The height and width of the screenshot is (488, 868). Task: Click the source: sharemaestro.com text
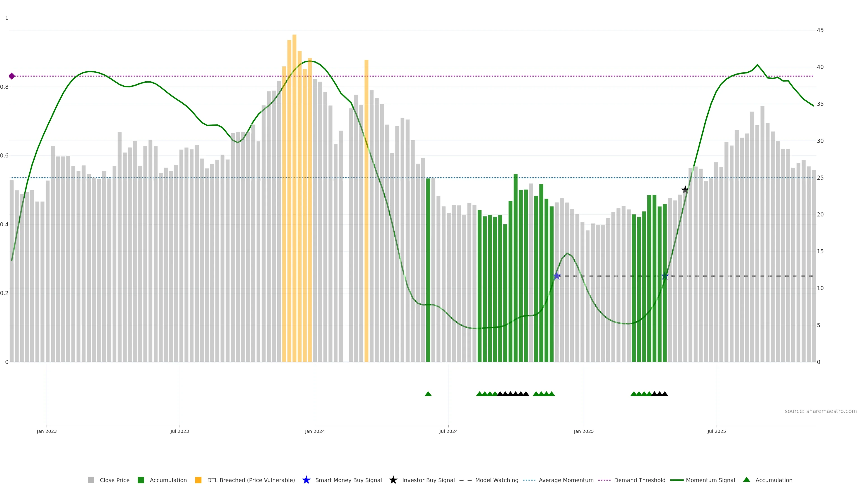821,411
